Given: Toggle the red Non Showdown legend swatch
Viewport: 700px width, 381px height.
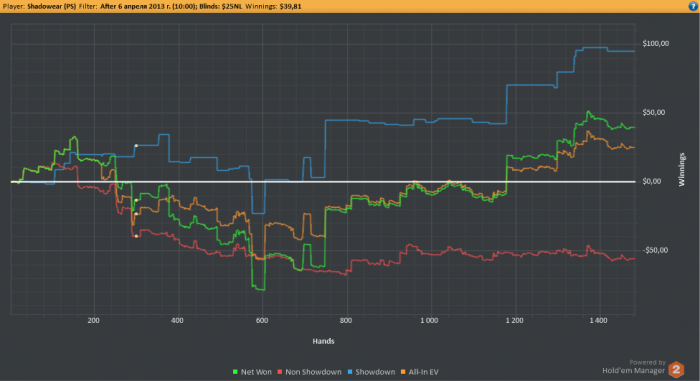Looking at the screenshot, I should coord(280,372).
